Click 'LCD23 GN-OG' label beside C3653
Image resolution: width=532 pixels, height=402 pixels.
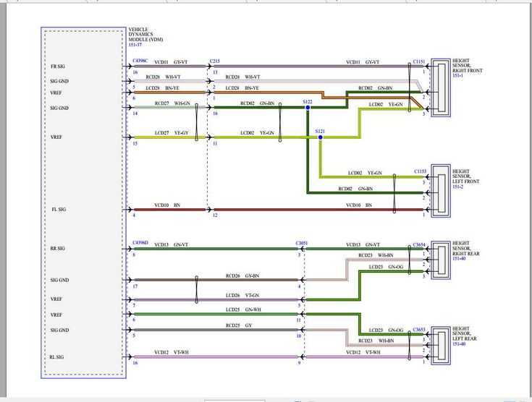point(386,330)
